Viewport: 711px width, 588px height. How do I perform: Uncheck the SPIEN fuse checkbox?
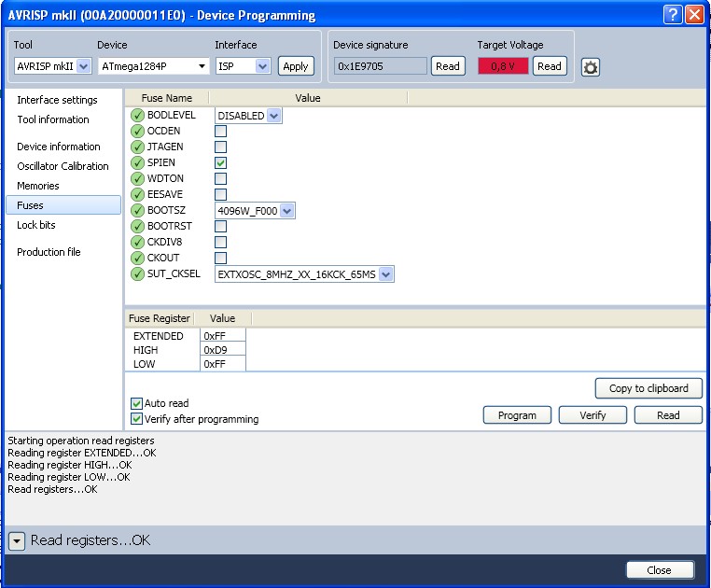point(220,163)
